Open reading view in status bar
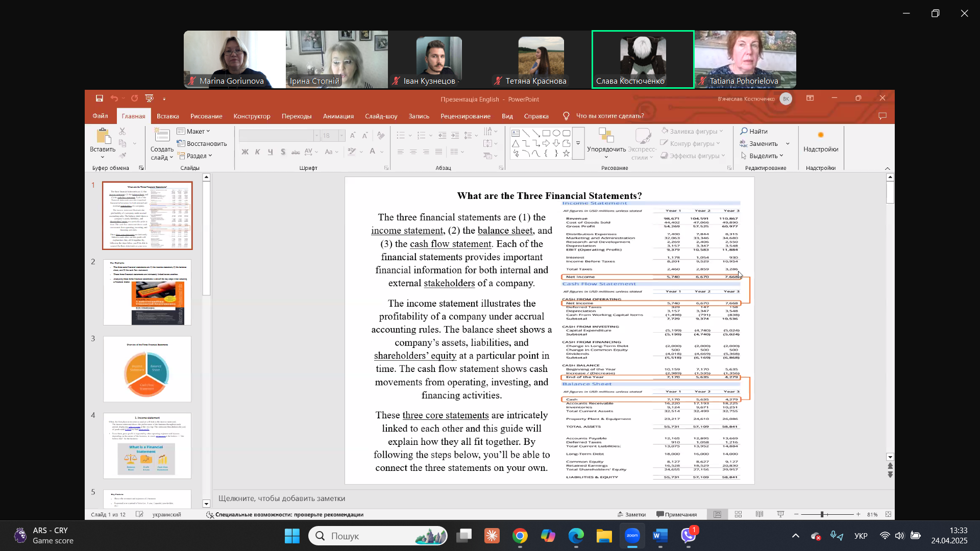The image size is (980, 551). [x=759, y=514]
